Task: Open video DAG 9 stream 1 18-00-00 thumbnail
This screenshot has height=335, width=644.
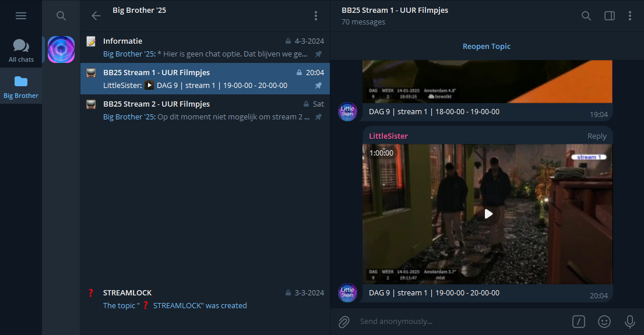Action: (x=487, y=82)
